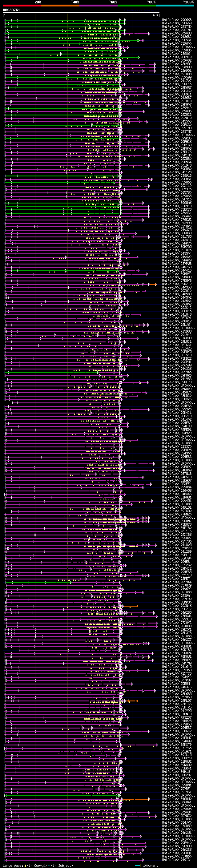This screenshot has width=197, height=868.
Task: Select hit UniRef100_Q9SK35
Action: [177, 139]
